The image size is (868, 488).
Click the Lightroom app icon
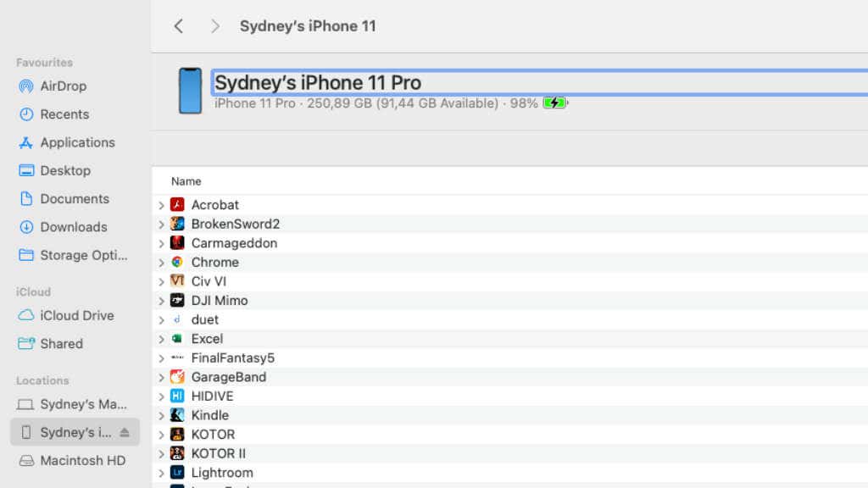177,473
